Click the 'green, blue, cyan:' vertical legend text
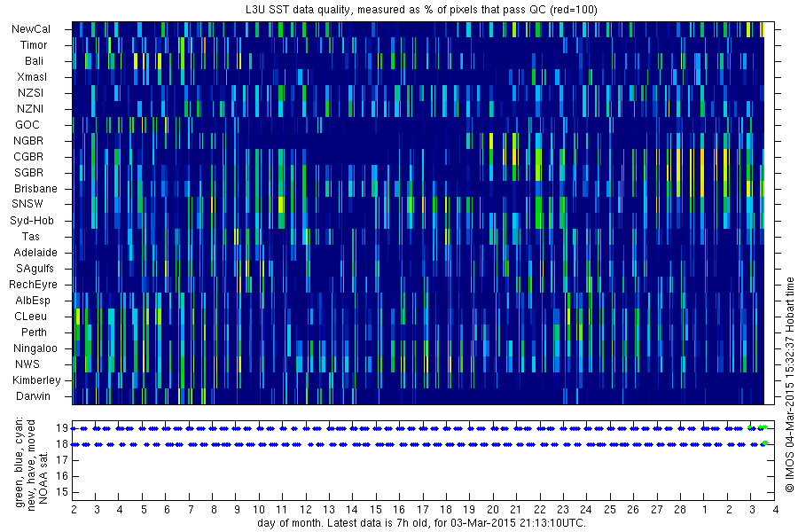The height and width of the screenshot is (532, 798). pos(20,462)
